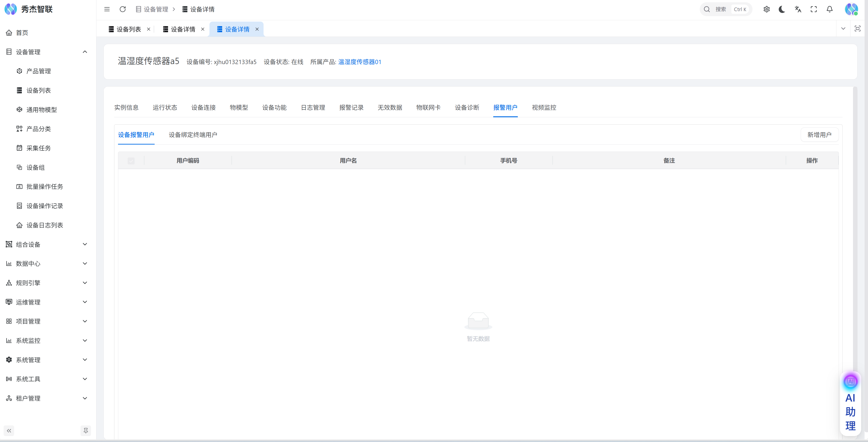Screen dimensions: 868x442
Task: Click the 新增用户 button
Action: pyautogui.click(x=819, y=135)
